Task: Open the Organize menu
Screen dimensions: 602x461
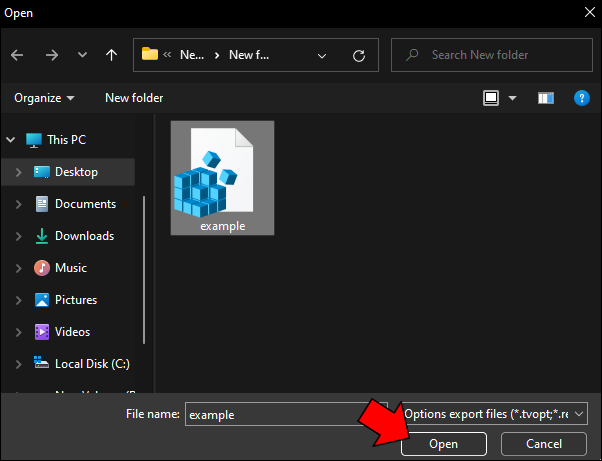Action: tap(44, 98)
